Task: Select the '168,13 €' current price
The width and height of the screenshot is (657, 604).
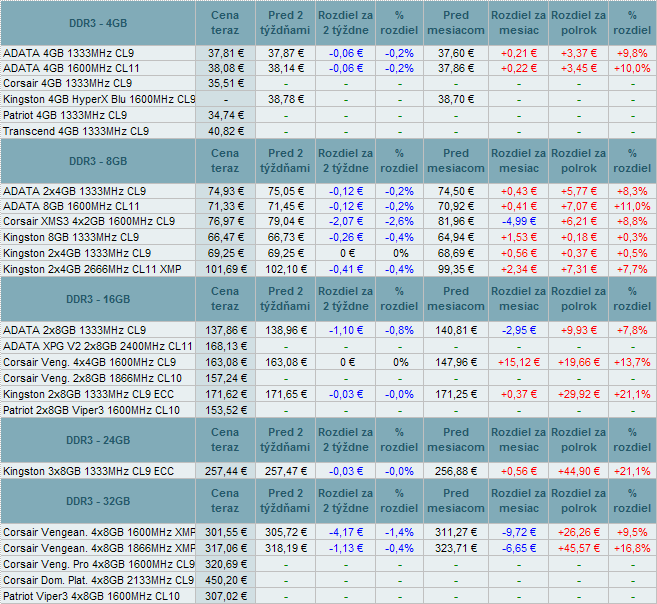Action: tap(226, 346)
